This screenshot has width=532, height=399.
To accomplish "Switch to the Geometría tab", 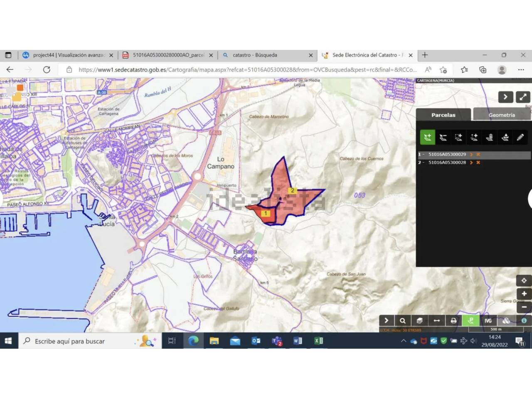I will click(x=502, y=115).
